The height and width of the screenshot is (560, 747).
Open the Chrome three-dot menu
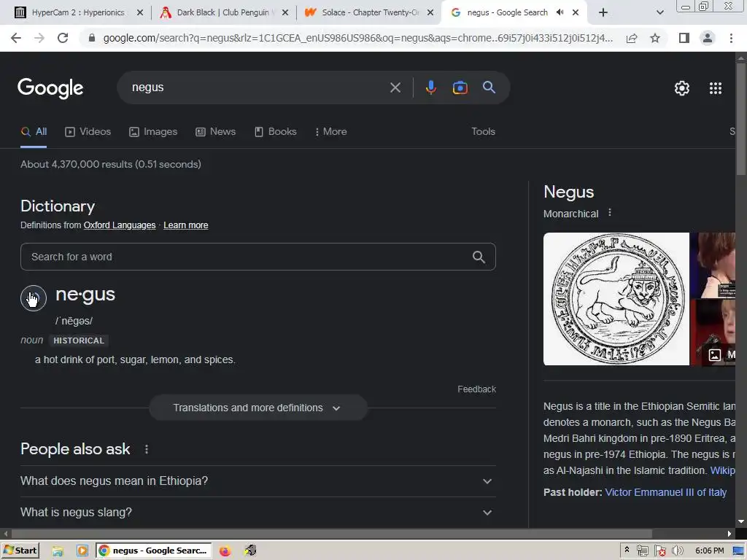[x=731, y=38]
